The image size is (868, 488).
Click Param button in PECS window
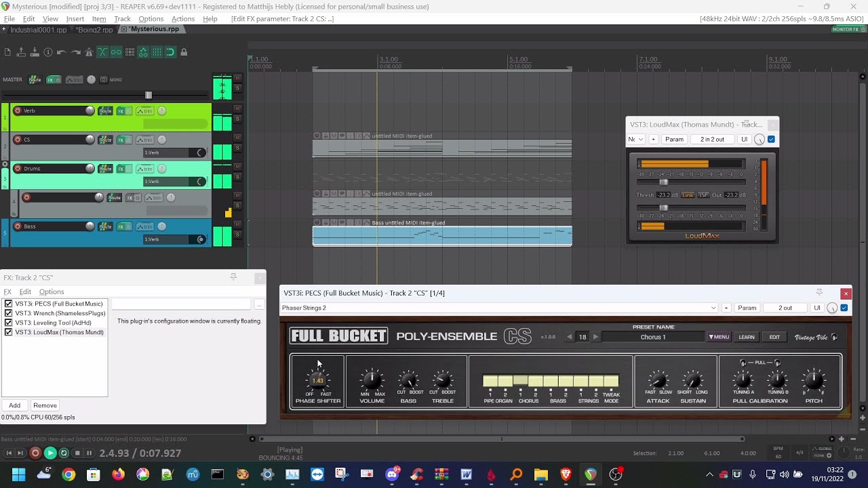[747, 308]
